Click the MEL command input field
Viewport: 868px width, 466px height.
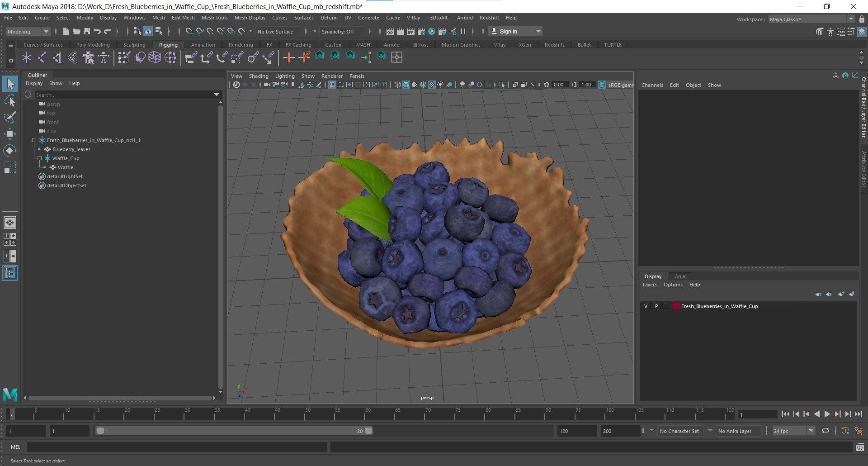(x=176, y=447)
